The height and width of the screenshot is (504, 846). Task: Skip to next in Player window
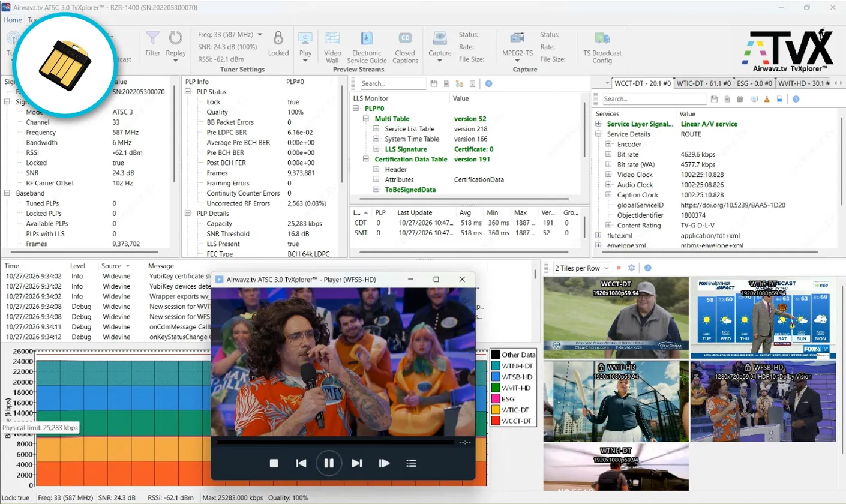356,463
